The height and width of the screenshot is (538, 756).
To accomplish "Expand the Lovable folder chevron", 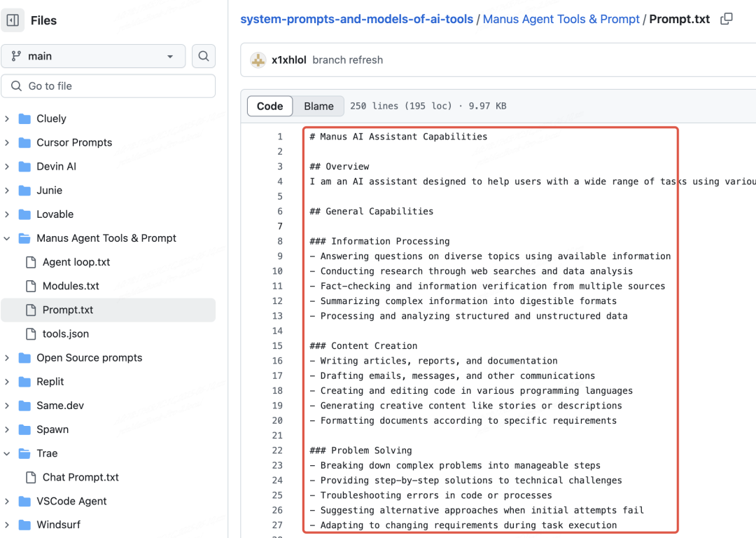I will 7,214.
